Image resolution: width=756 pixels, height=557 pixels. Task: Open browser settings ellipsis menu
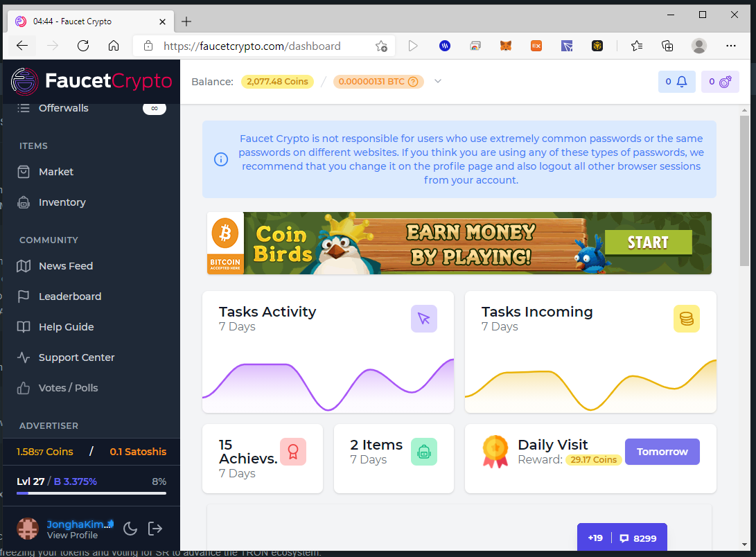[x=731, y=46]
